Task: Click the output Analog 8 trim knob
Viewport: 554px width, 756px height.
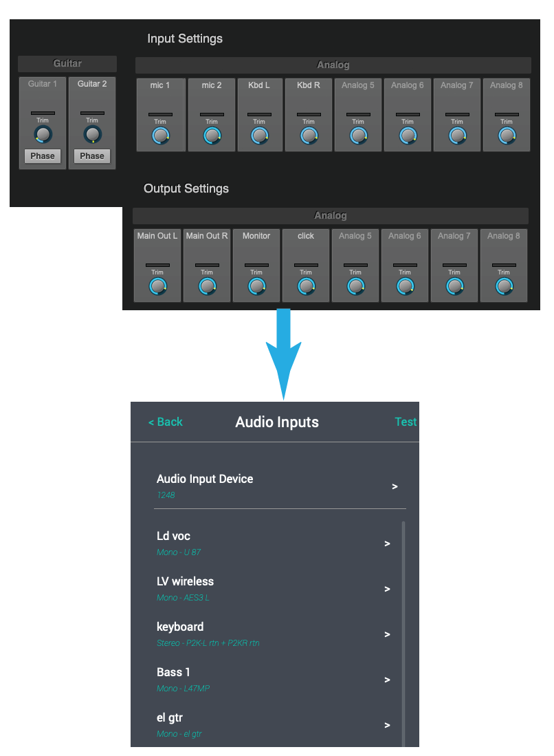Action: point(505,286)
